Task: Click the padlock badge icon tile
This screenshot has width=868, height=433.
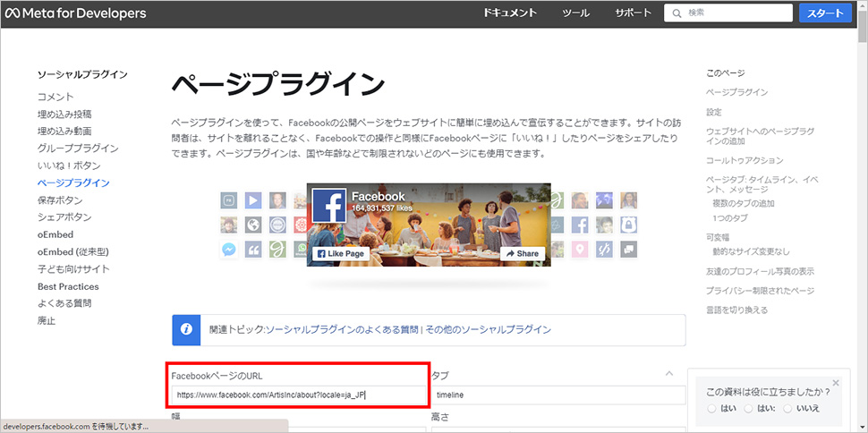Action: (x=629, y=225)
